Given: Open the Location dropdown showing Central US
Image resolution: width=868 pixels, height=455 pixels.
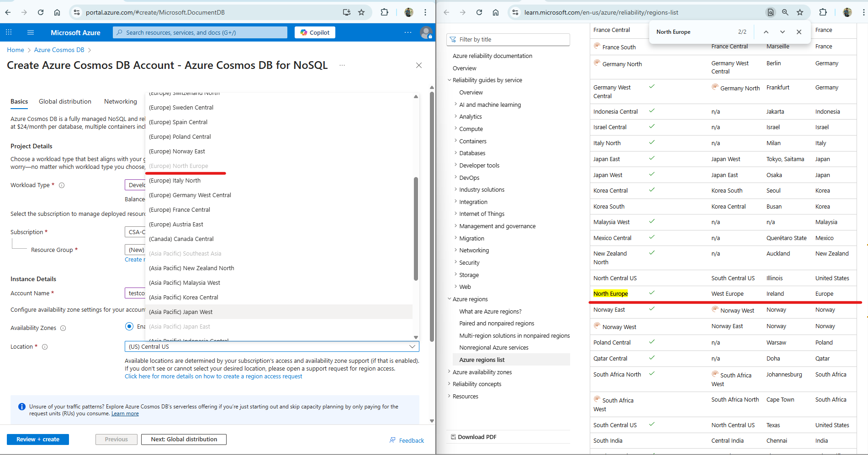Looking at the screenshot, I should [272, 347].
